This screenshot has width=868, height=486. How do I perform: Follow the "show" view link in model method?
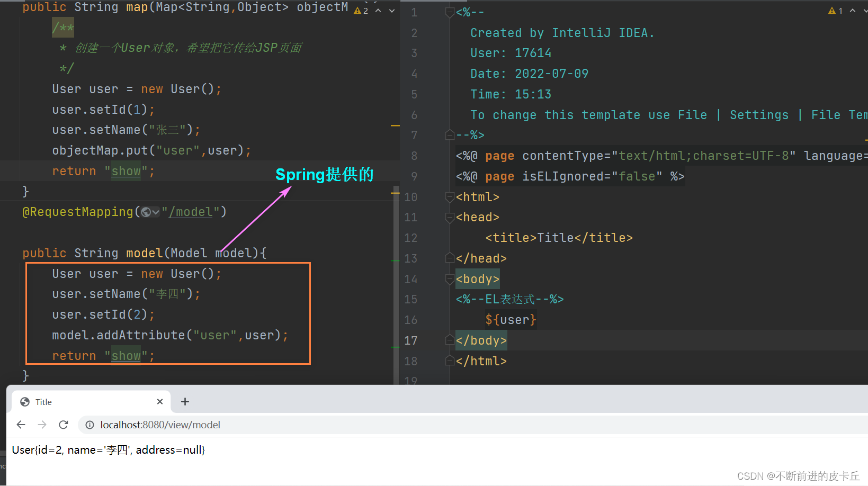pos(126,356)
